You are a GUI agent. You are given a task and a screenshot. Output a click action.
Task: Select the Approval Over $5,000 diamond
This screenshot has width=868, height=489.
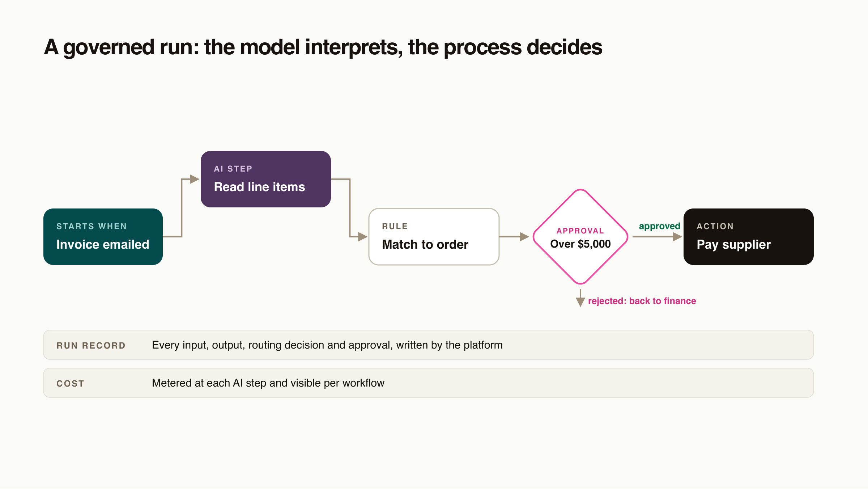click(580, 237)
